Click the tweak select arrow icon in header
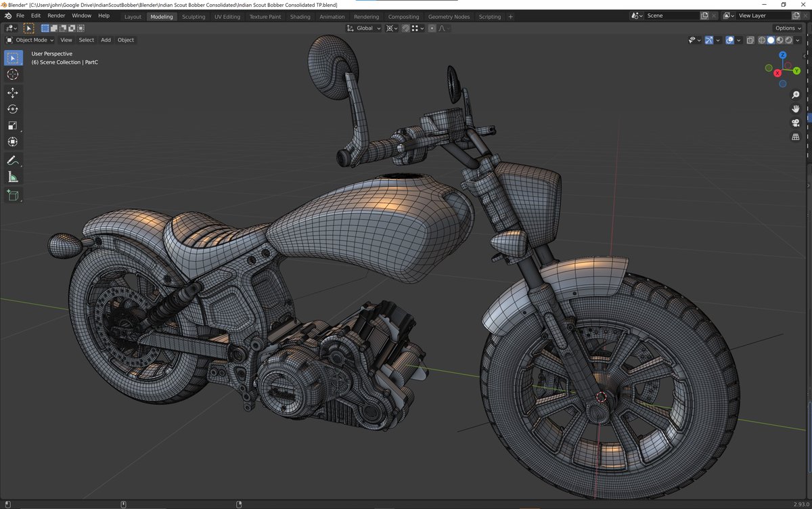The width and height of the screenshot is (812, 509). [29, 28]
